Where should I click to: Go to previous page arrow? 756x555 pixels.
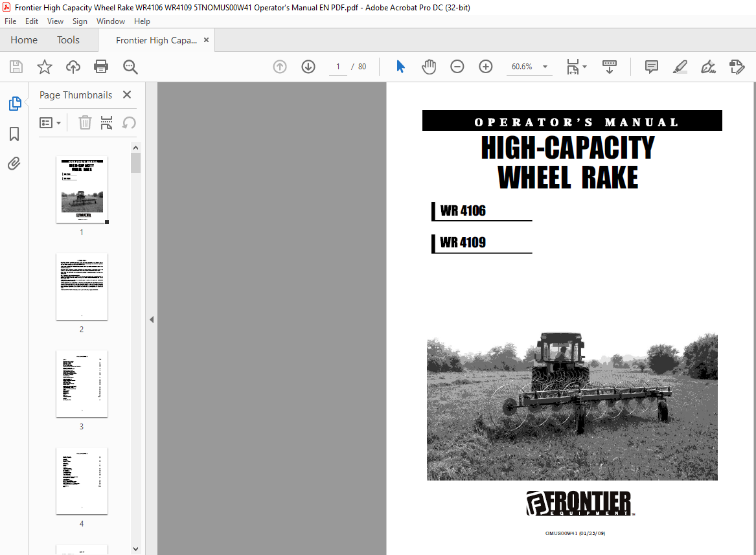click(x=280, y=67)
